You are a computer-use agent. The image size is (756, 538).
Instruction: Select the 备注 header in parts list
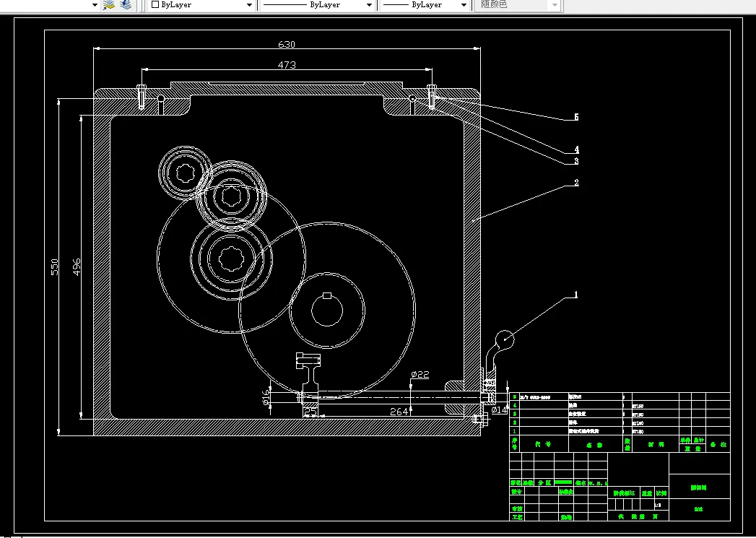718,444
